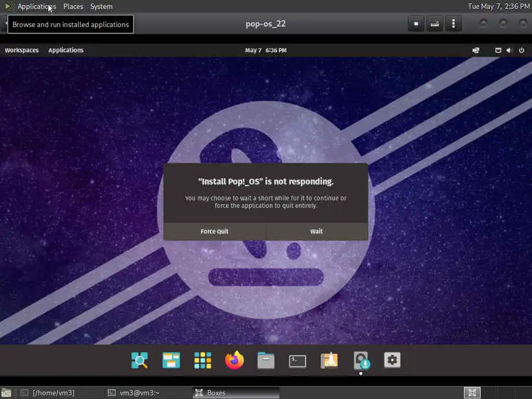This screenshot has width=532, height=399.
Task: Click the show desktop icon in host taskbar
Action: click(6, 393)
